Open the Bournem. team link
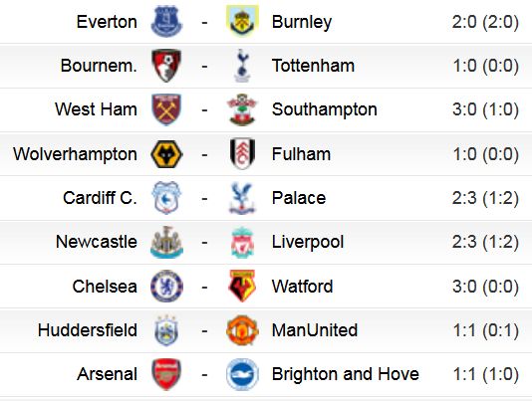Image resolution: width=532 pixels, height=401 pixels. pos(99,66)
